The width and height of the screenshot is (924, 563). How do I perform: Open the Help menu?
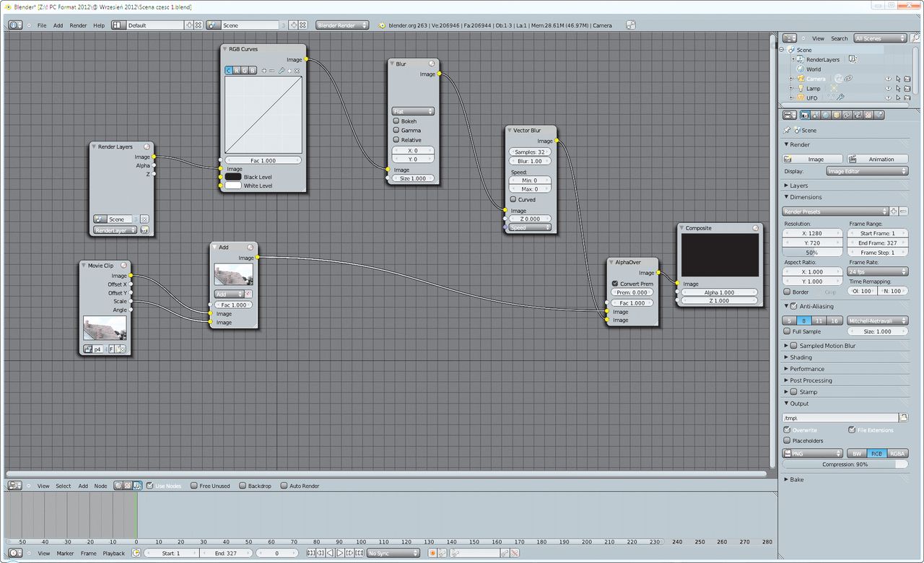tap(99, 25)
